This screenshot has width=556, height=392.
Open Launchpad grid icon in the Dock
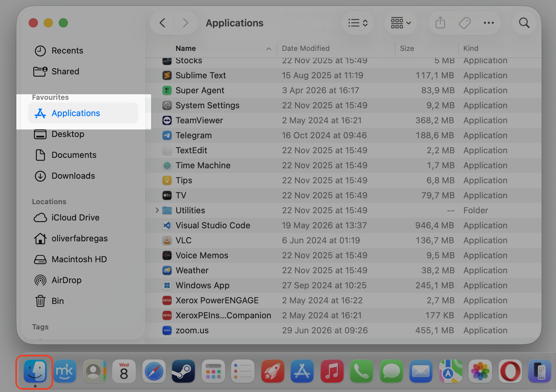point(213,371)
